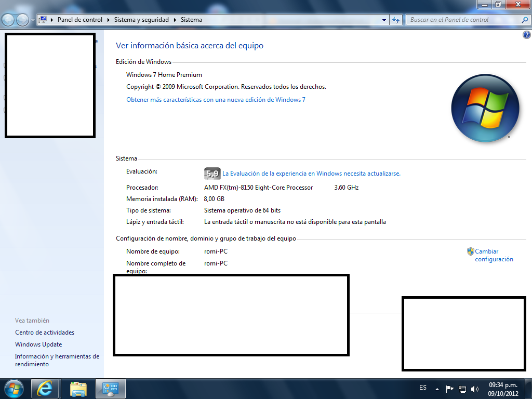The height and width of the screenshot is (399, 532).
Task: Select Sistema breadcrumb item
Action: [x=191, y=20]
